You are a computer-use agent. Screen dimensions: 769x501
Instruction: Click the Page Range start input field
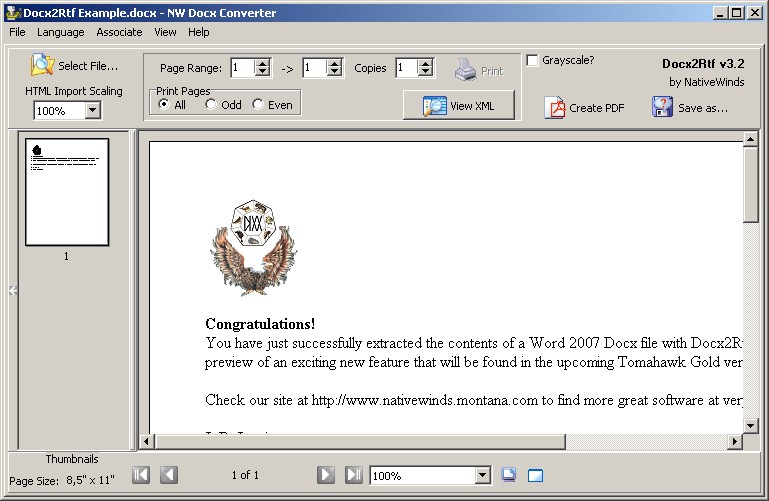243,68
